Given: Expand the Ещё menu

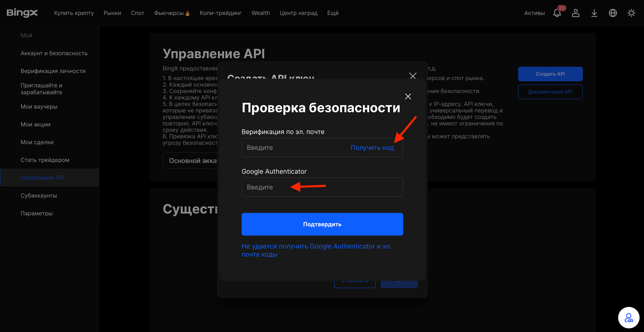Looking at the screenshot, I should (x=333, y=13).
